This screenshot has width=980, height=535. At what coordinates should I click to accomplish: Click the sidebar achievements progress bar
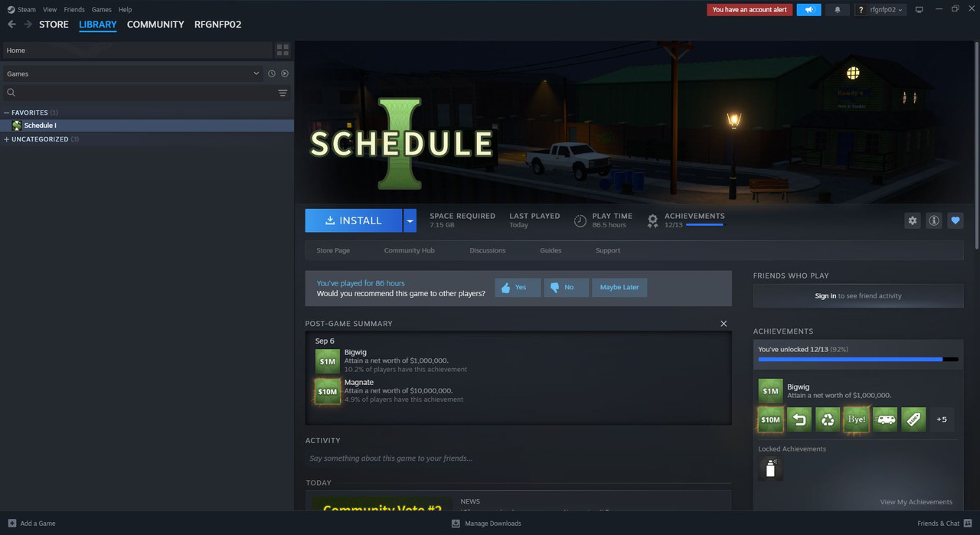(858, 359)
